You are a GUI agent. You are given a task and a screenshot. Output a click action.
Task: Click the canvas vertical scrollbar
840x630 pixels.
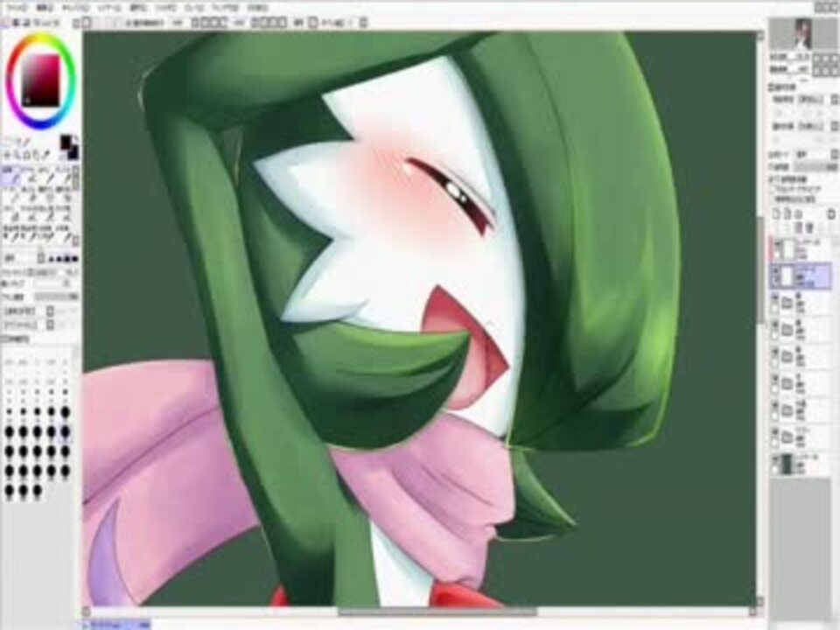(760, 270)
